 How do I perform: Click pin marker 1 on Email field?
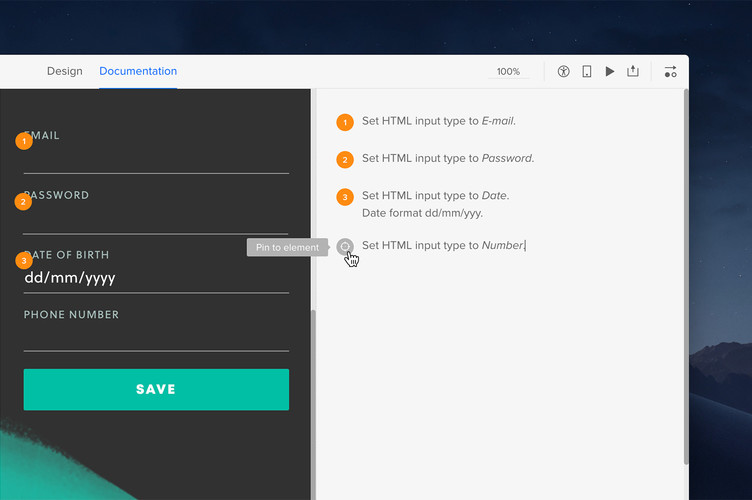24,141
